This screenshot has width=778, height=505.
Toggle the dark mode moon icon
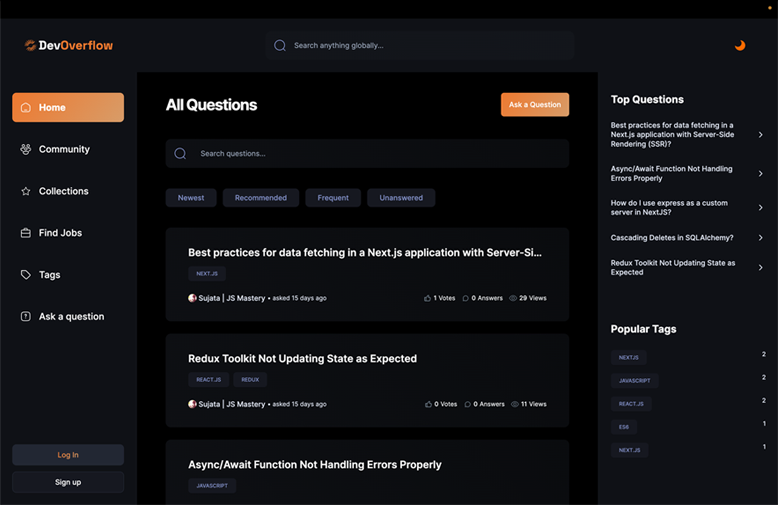point(740,45)
